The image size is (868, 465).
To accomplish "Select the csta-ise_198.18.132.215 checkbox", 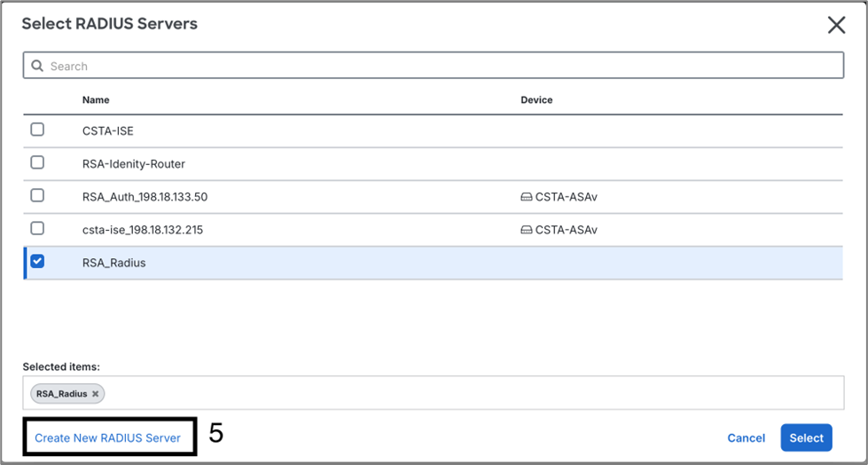I will [37, 229].
